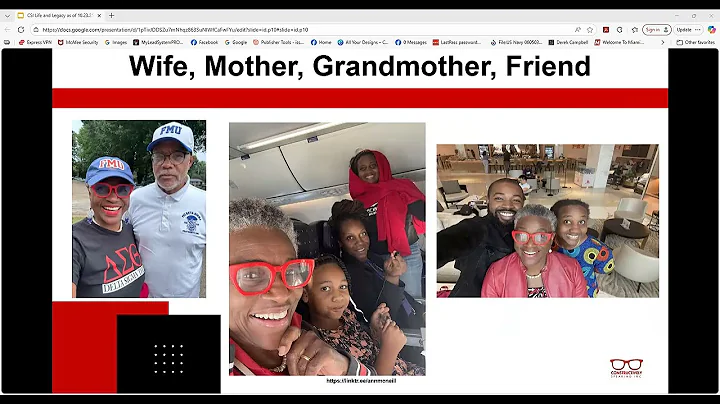
Task: Open the Publisher Tools bookmark
Action: pos(278,42)
